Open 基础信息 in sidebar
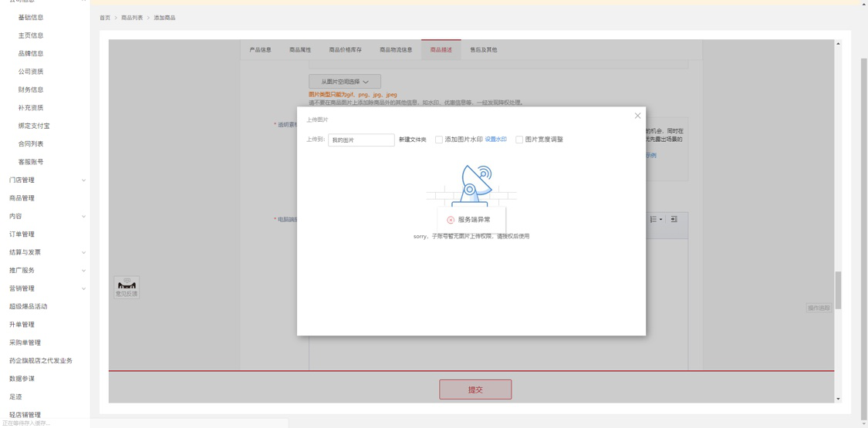Screen dimensions: 868x428 31,17
